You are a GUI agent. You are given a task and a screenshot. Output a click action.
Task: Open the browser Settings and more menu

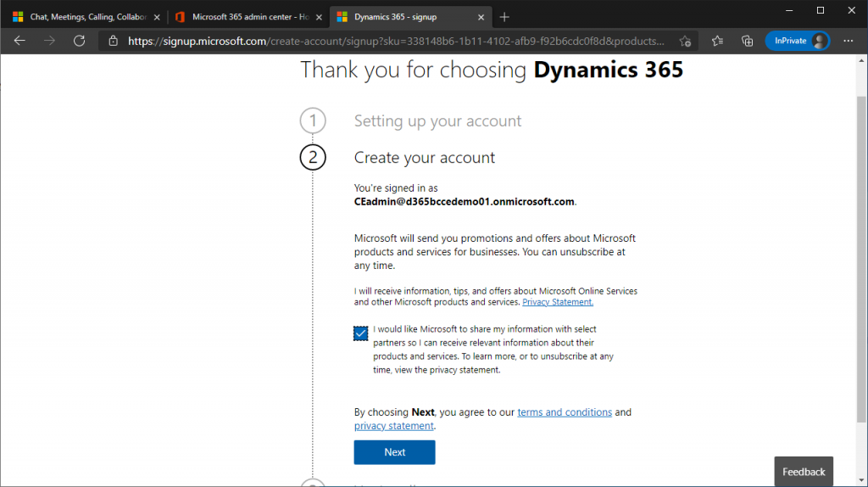pyautogui.click(x=848, y=41)
